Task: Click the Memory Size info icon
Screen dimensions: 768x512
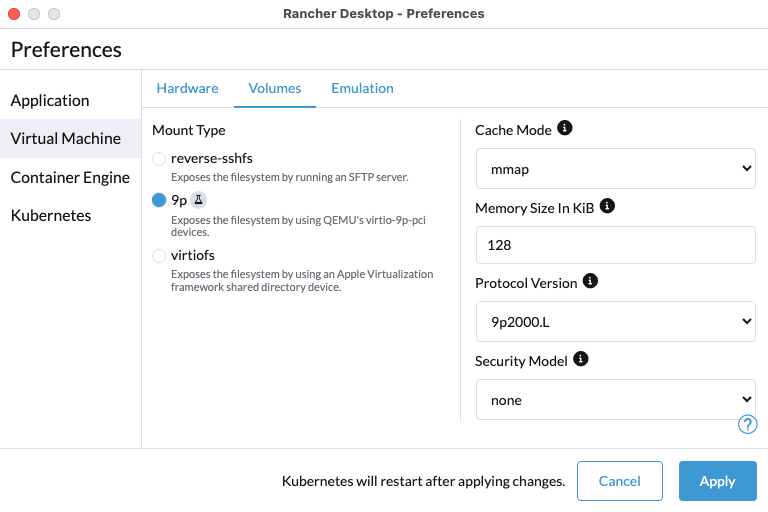Action: [607, 206]
